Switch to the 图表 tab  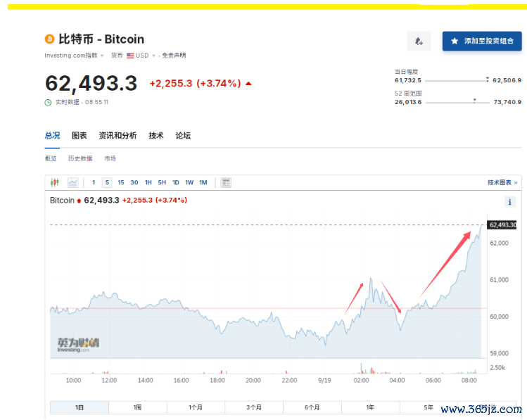click(x=80, y=135)
